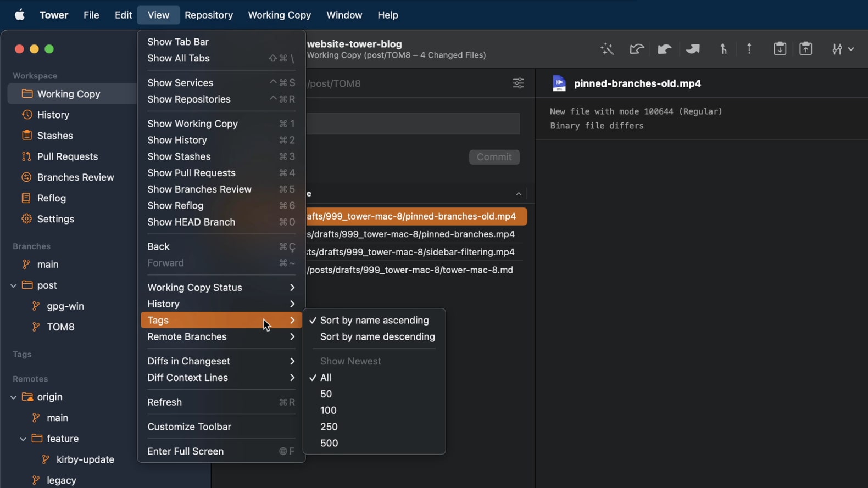Click the Push toolbar icon
Screen dimensions: 868x488
point(693,49)
